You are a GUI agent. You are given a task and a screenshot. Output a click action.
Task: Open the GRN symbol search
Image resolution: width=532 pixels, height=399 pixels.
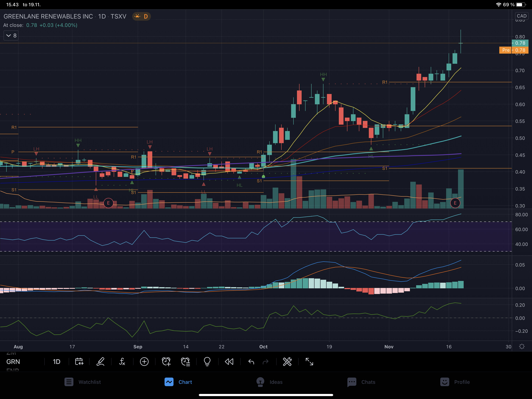point(13,362)
